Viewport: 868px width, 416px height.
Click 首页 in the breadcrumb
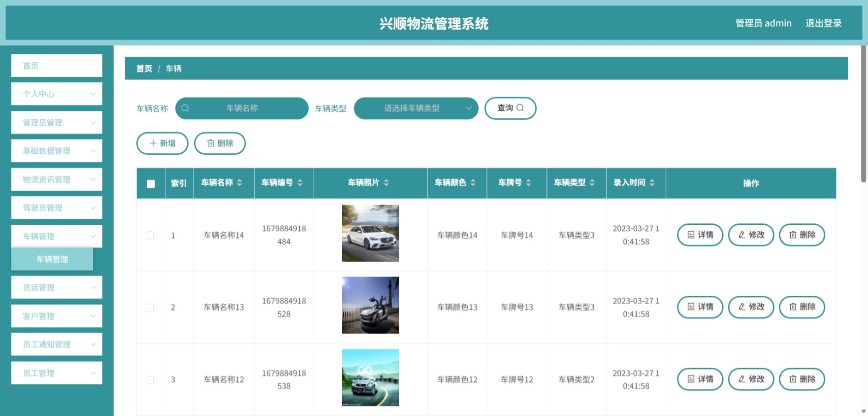pos(144,69)
